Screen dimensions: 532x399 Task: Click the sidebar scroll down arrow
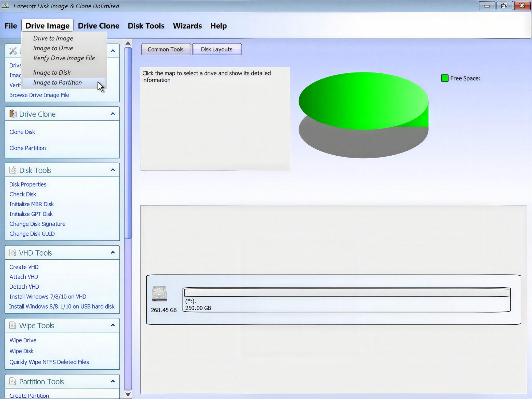(x=128, y=394)
